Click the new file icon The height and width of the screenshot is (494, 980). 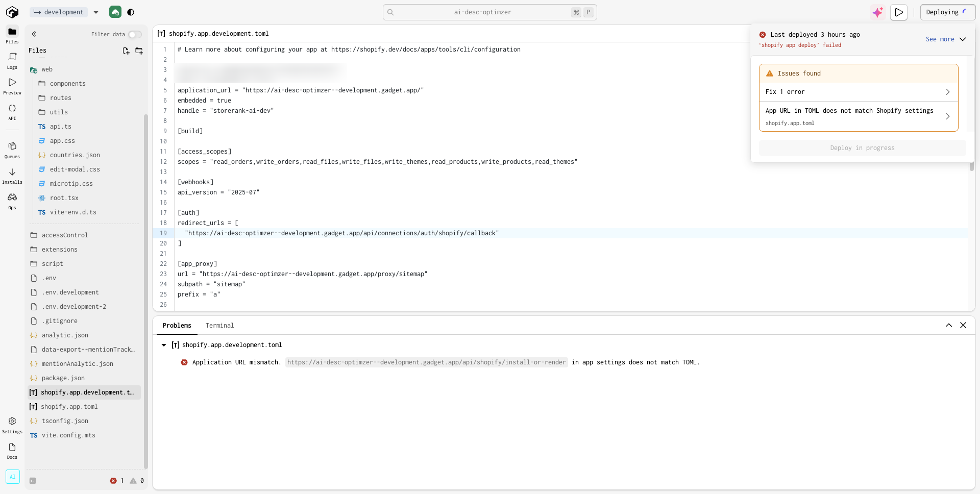[126, 51]
